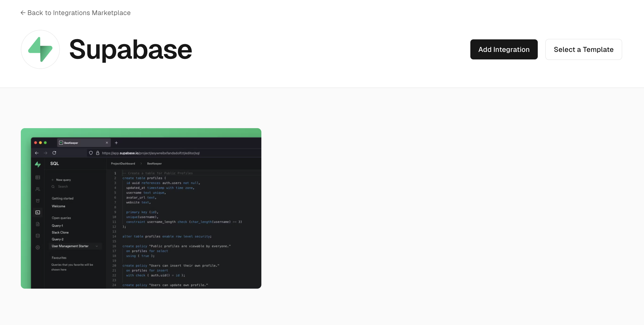The height and width of the screenshot is (325, 644).
Task: Open the Slack Clone query
Action: pos(60,232)
